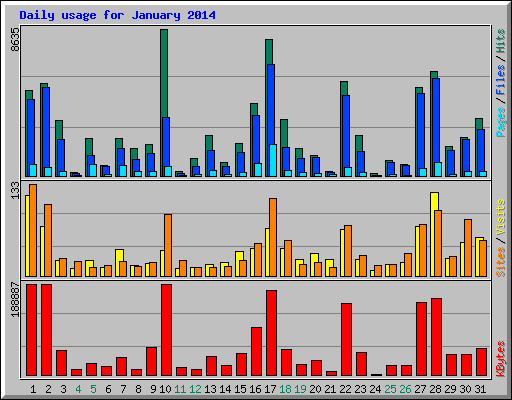512x400 pixels.
Task: Click the blue files bar for day 17
Action: tap(271, 104)
